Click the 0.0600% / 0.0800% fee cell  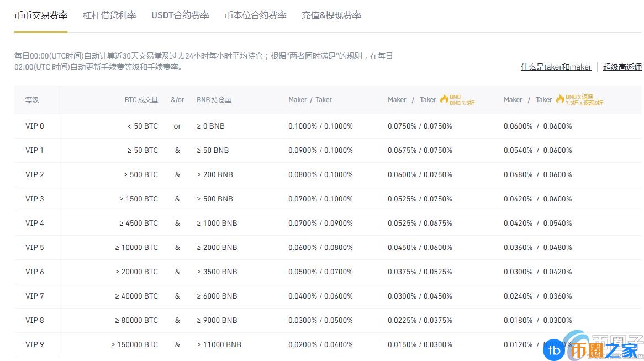pyautogui.click(x=320, y=247)
